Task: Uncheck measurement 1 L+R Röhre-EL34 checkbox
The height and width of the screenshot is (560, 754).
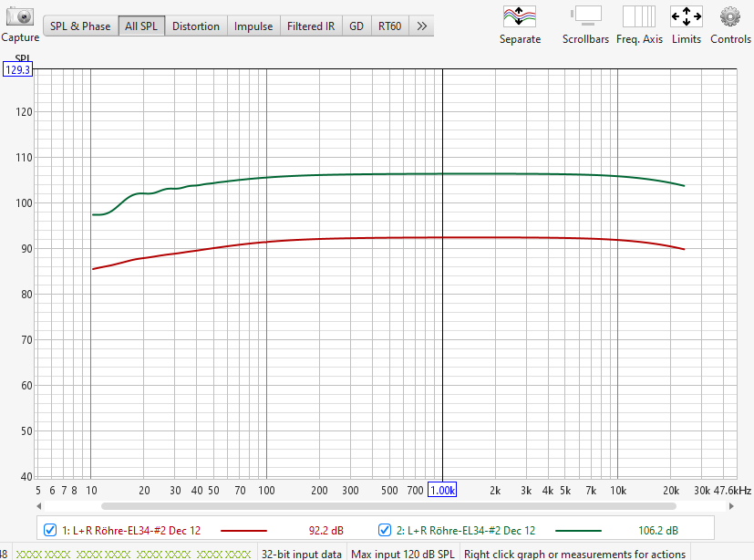Action: click(x=51, y=530)
